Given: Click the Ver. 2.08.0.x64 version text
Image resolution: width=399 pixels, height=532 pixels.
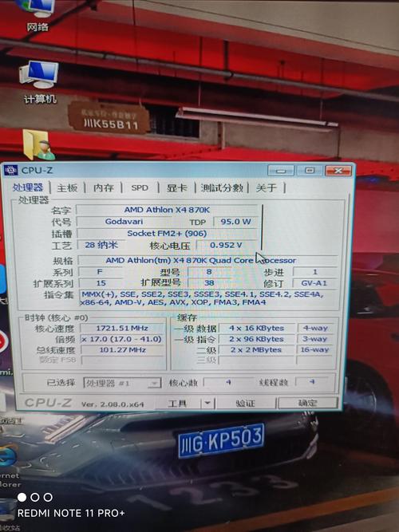Looking at the screenshot, I should click(x=113, y=404).
